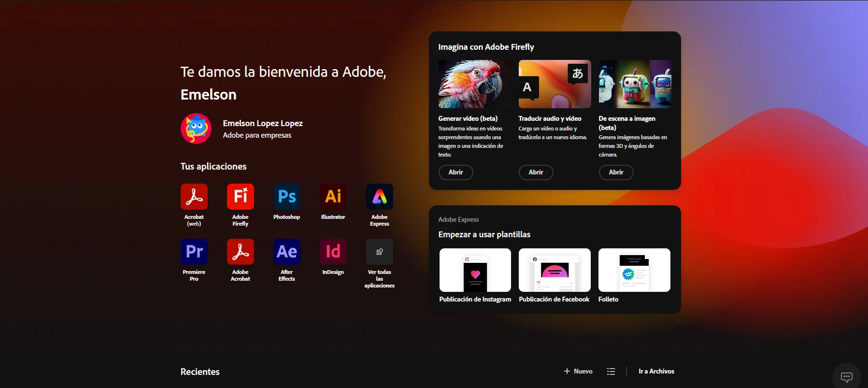Click the Empezar a usar plantillas heading

[x=484, y=234]
